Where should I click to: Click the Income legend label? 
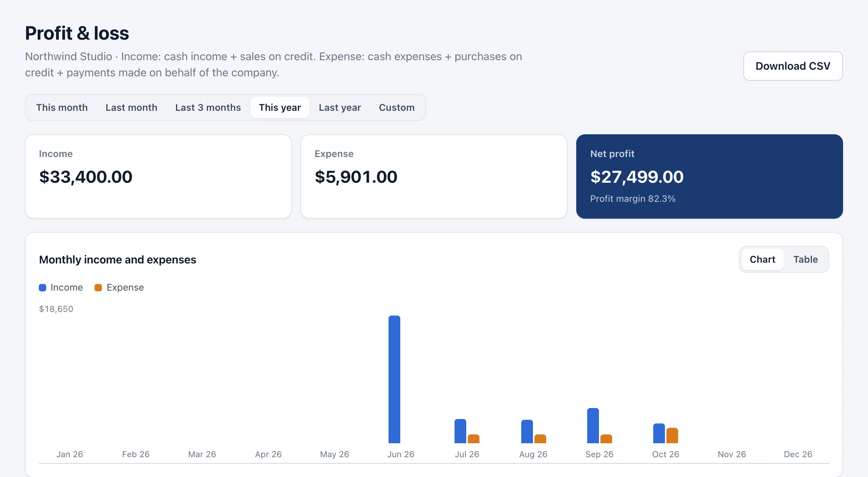click(x=67, y=287)
